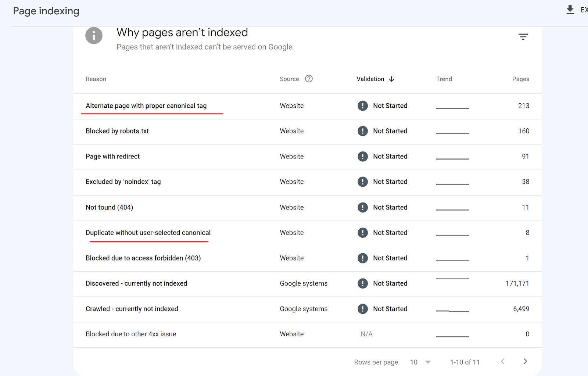Open the Rows per page dropdown
588x376 pixels.
[420, 362]
